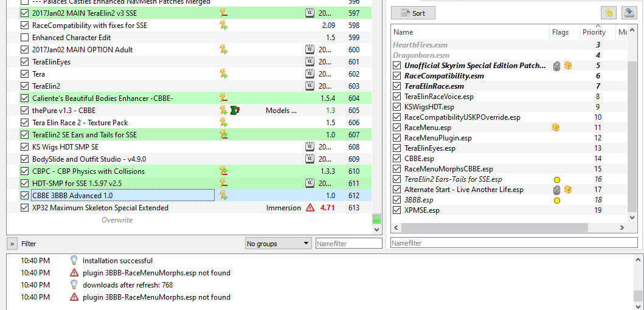
Task: Click the restore backup yellow arrow icon
Action: point(609,13)
